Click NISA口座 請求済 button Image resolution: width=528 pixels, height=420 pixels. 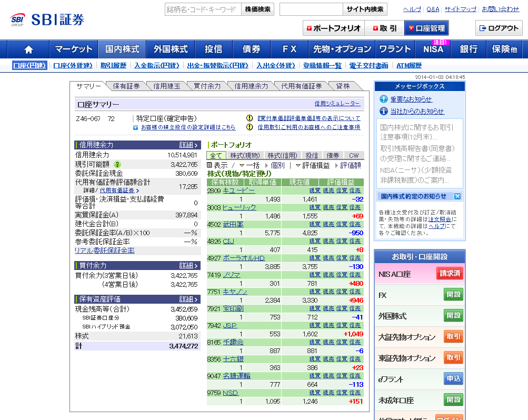(x=450, y=273)
